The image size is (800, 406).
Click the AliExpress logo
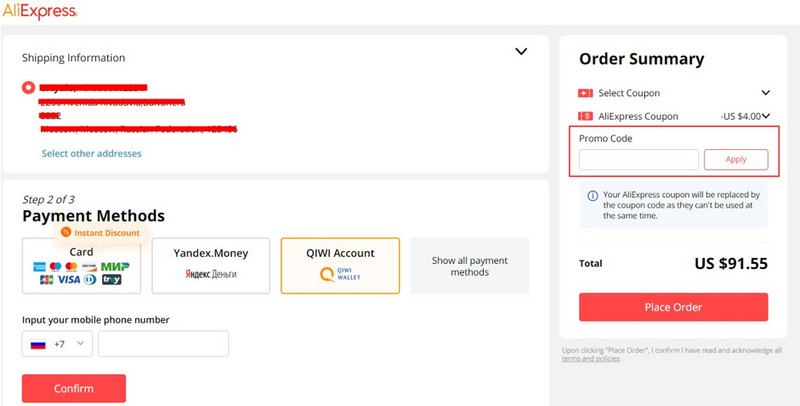click(40, 12)
